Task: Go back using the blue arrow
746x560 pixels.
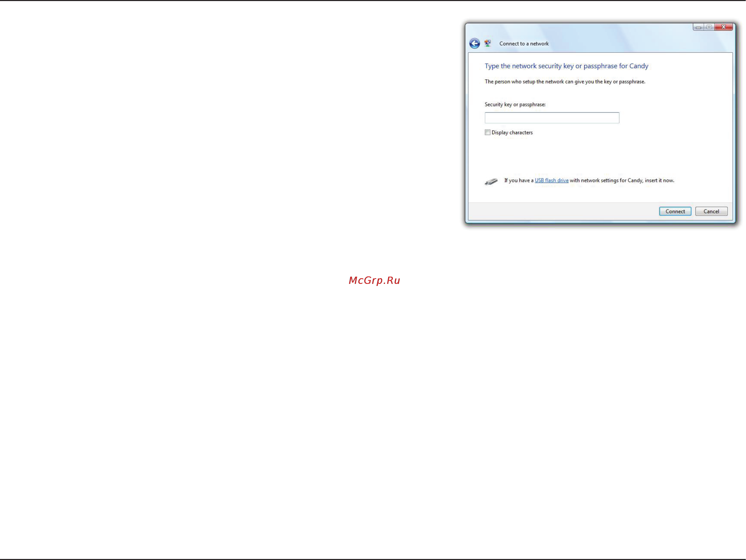Action: tap(475, 43)
